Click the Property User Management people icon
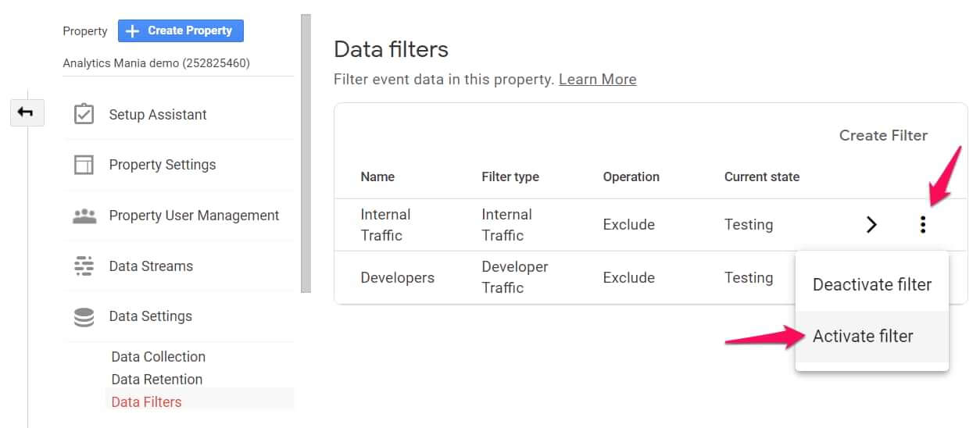 84,216
